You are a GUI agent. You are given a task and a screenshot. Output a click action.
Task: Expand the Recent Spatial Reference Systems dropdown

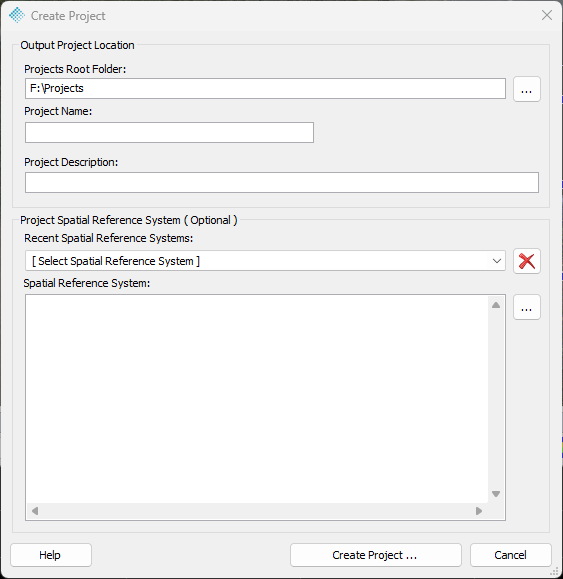coord(265,261)
